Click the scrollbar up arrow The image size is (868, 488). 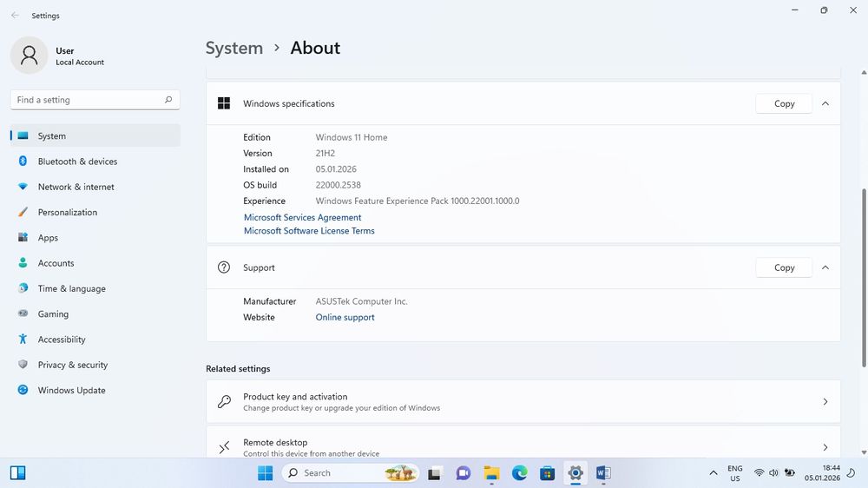tap(864, 73)
